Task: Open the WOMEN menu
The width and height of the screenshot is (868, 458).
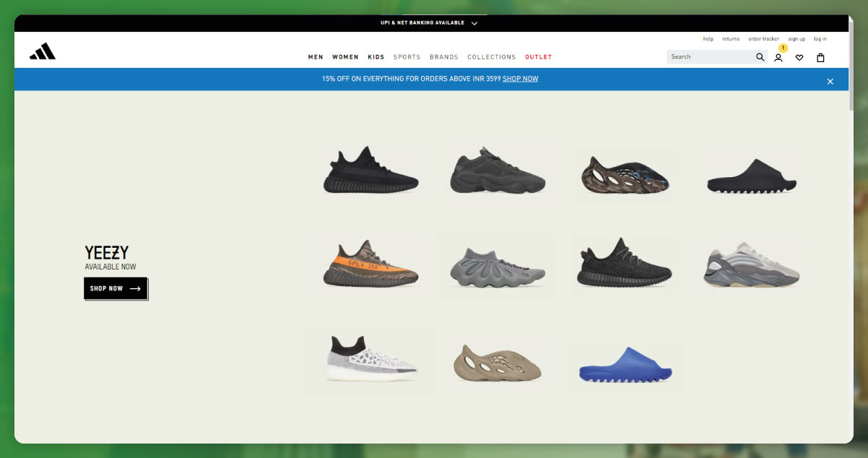Action: (x=345, y=57)
